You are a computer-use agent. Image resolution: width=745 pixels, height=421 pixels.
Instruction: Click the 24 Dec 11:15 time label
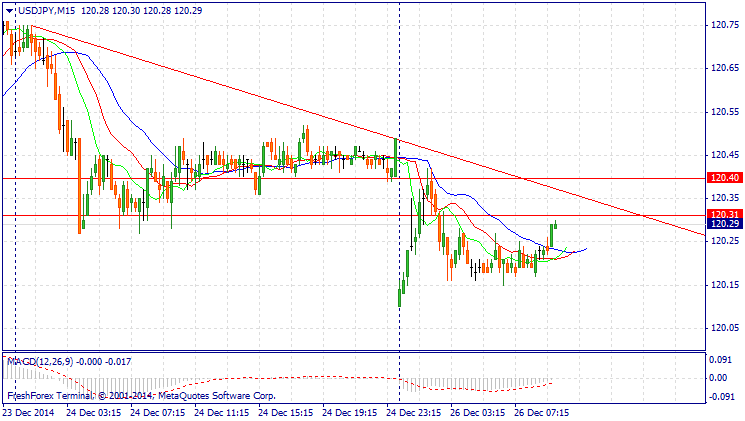tap(222, 412)
